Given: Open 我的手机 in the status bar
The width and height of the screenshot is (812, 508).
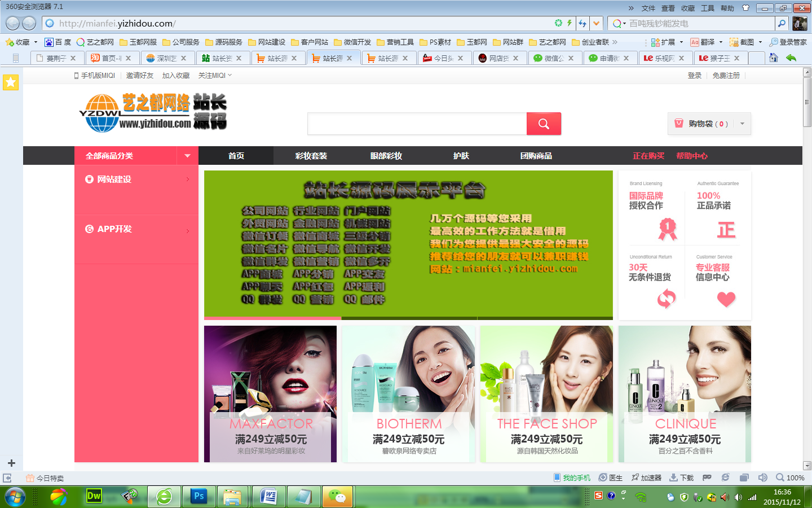Looking at the screenshot, I should [572, 478].
